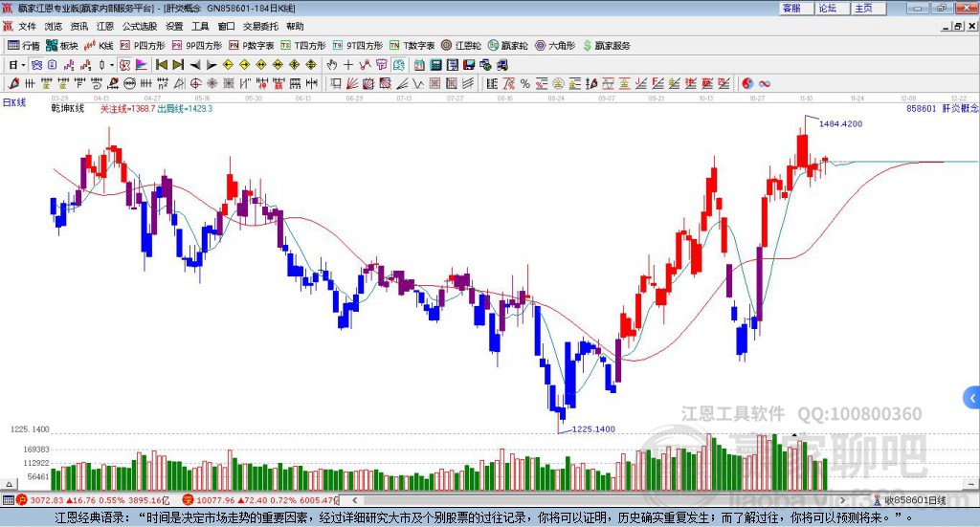Click the Shenzhen index 10077.96 status

coord(260,500)
